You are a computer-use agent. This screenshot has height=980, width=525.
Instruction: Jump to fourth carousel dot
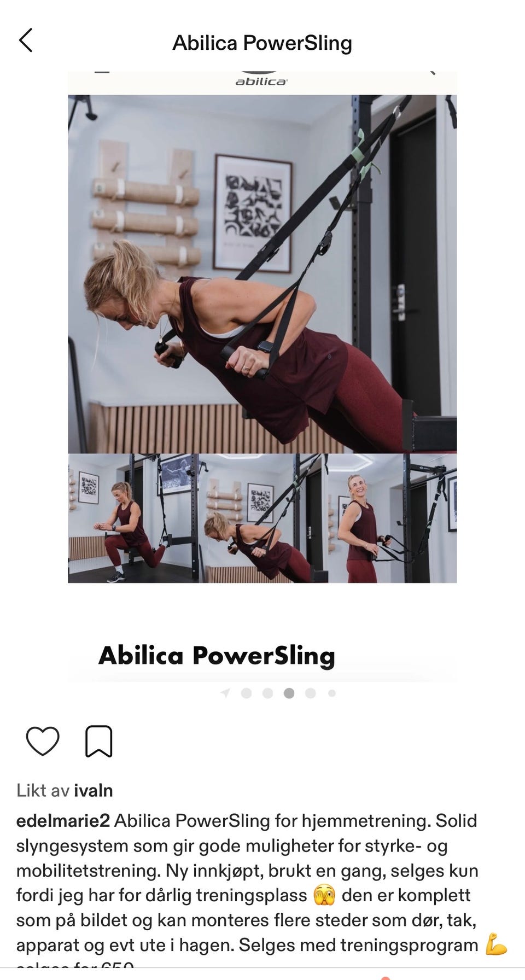pos(311,693)
